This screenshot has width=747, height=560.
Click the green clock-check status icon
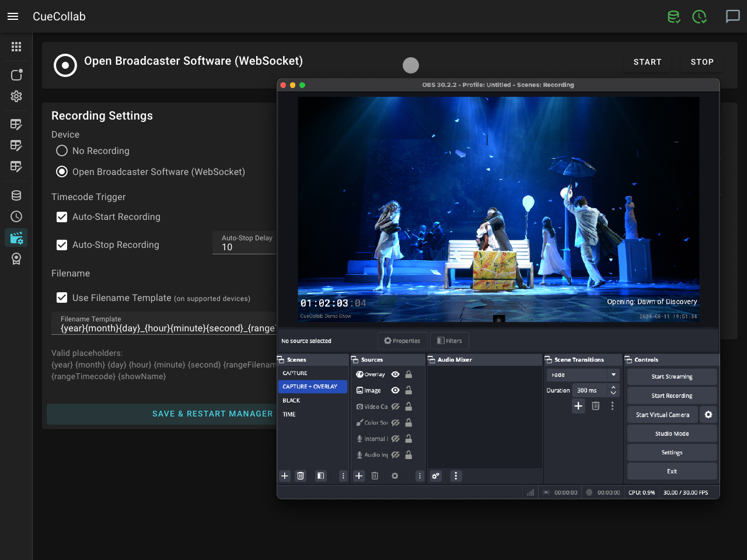click(x=699, y=17)
